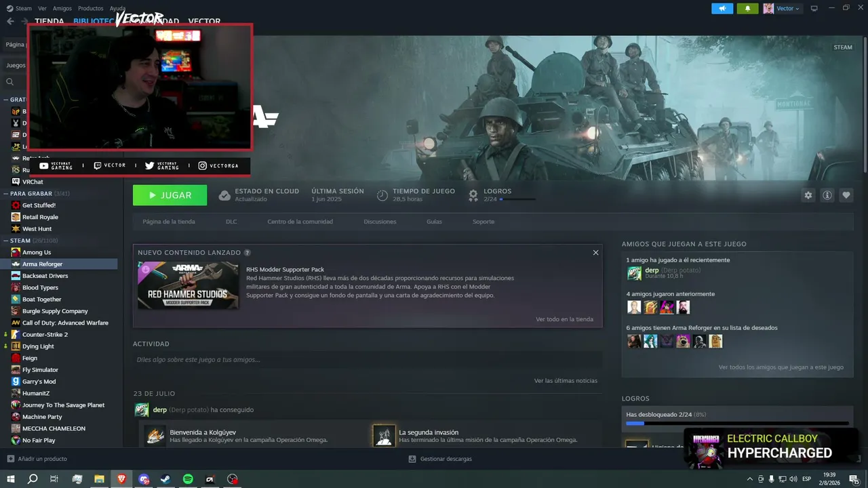868x488 pixels.
Task: Add Arma Reforger to favorites heart
Action: click(846, 195)
